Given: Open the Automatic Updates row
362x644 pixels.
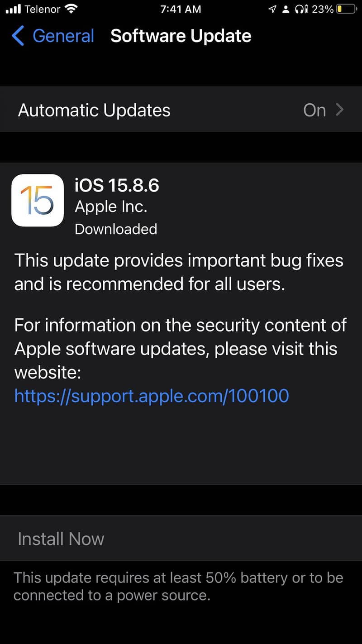Looking at the screenshot, I should (x=181, y=110).
